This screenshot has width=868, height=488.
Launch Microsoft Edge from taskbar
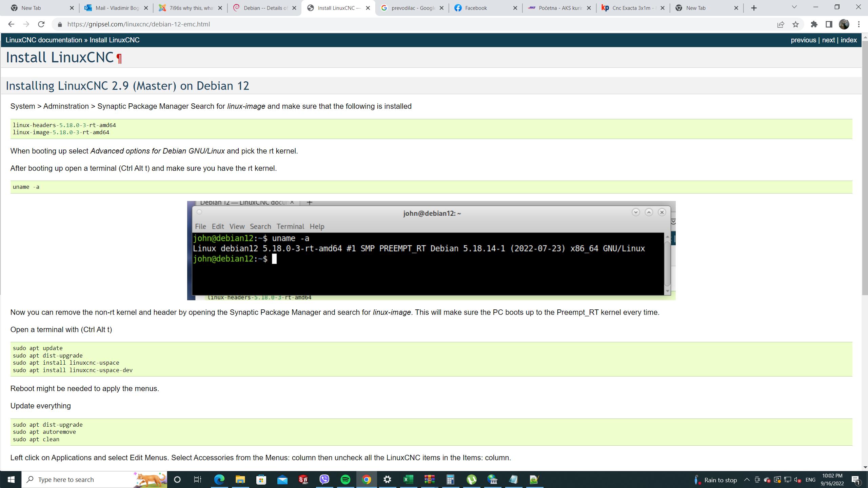(219, 480)
